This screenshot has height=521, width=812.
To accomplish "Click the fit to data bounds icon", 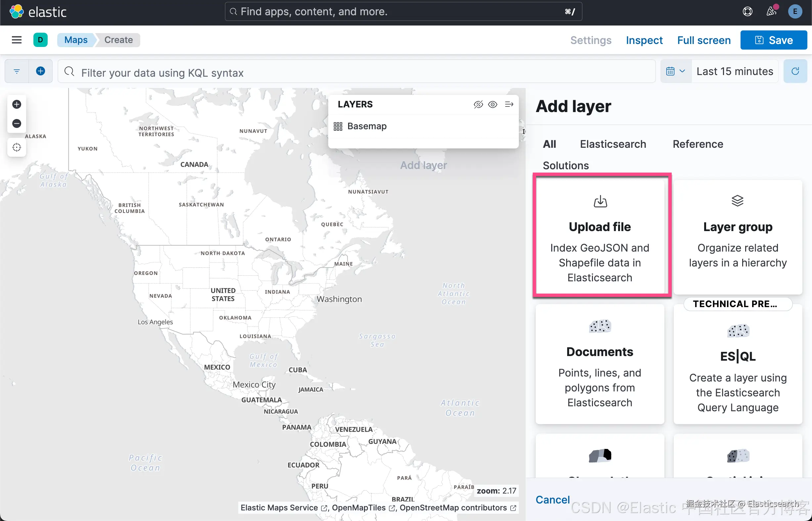I will pyautogui.click(x=17, y=147).
